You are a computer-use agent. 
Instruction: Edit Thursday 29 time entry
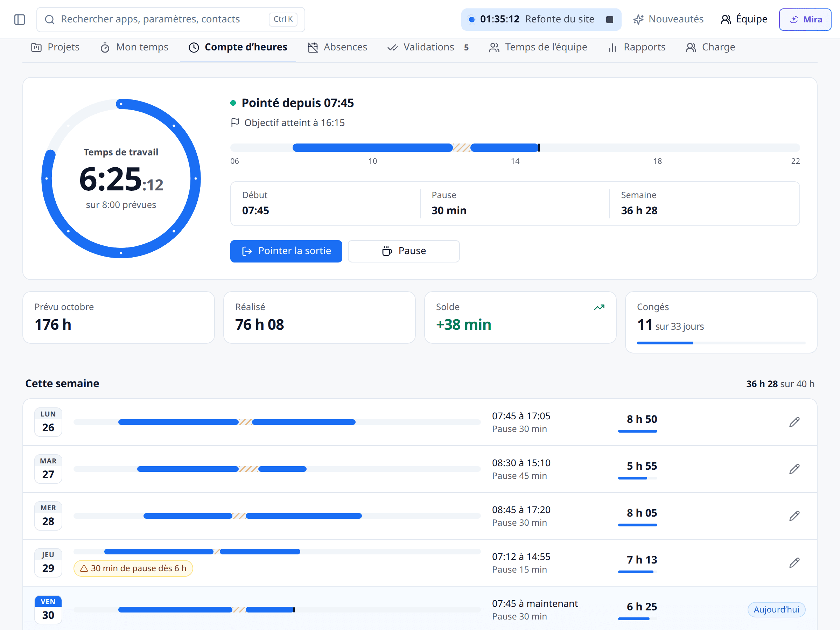coord(794,563)
